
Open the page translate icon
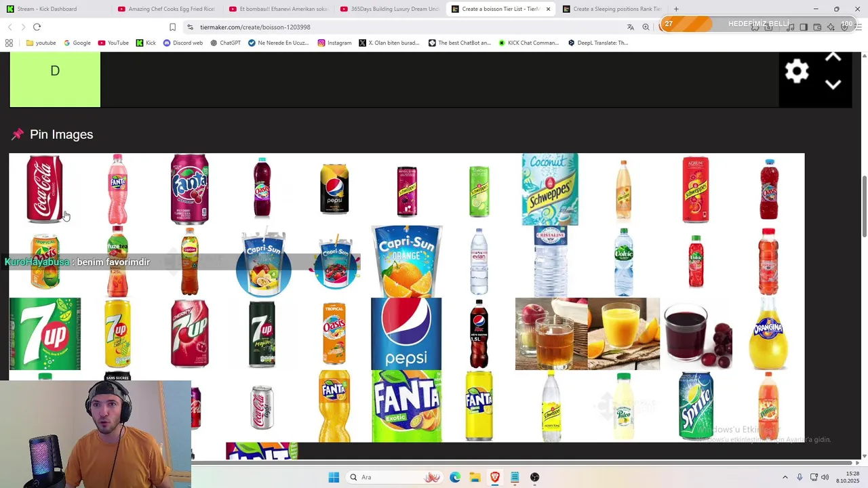[630, 27]
